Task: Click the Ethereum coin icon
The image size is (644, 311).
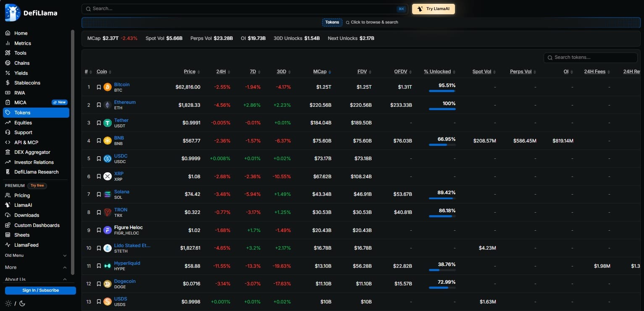Action: point(108,105)
